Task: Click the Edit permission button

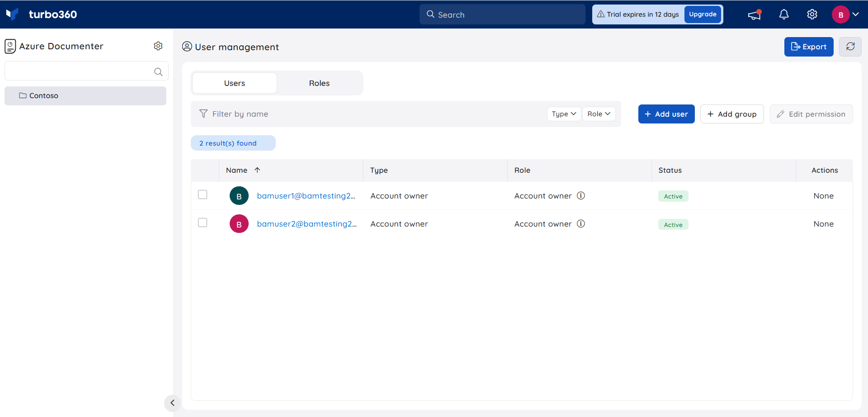Action: pos(811,114)
